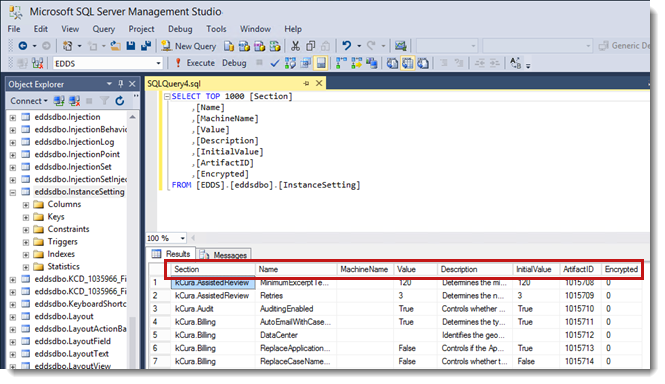Toggle Include Actual Execution Plan icon
This screenshot has width=665, height=384.
341,64
